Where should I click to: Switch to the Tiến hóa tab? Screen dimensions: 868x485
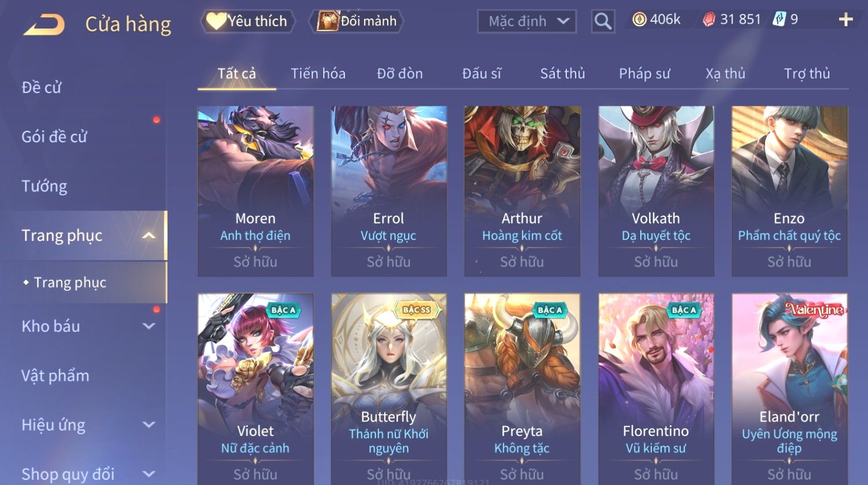point(318,73)
